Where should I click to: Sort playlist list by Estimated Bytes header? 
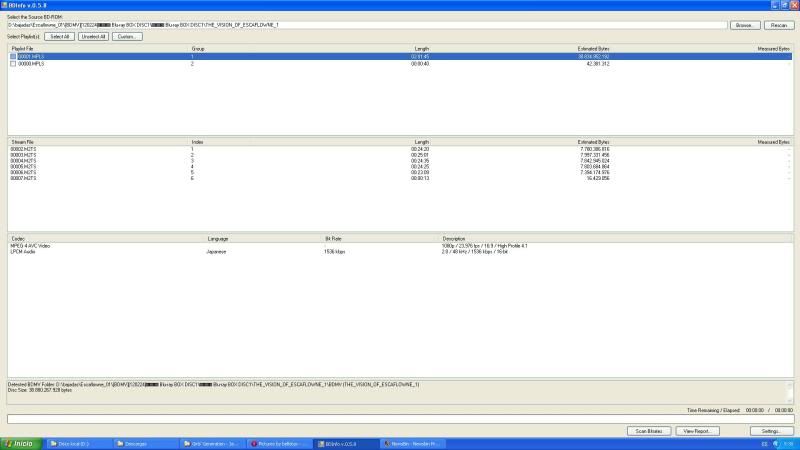(594, 48)
